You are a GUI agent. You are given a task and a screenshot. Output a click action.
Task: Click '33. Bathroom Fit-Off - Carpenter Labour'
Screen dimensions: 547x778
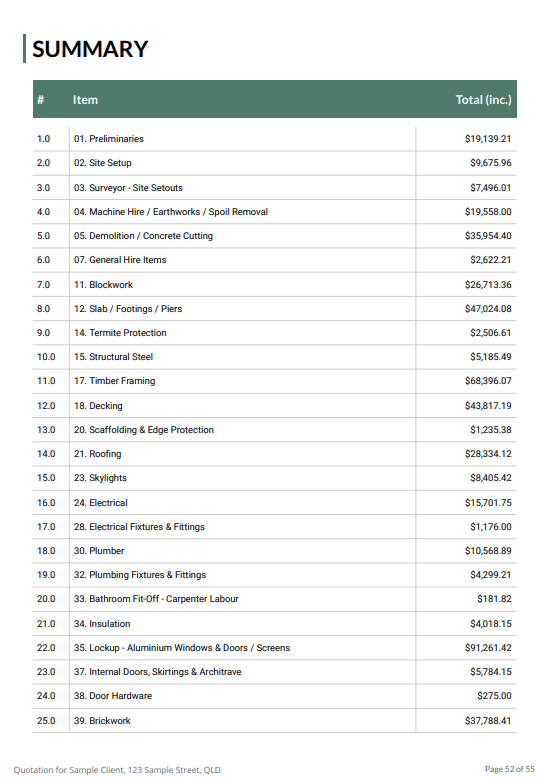click(156, 599)
